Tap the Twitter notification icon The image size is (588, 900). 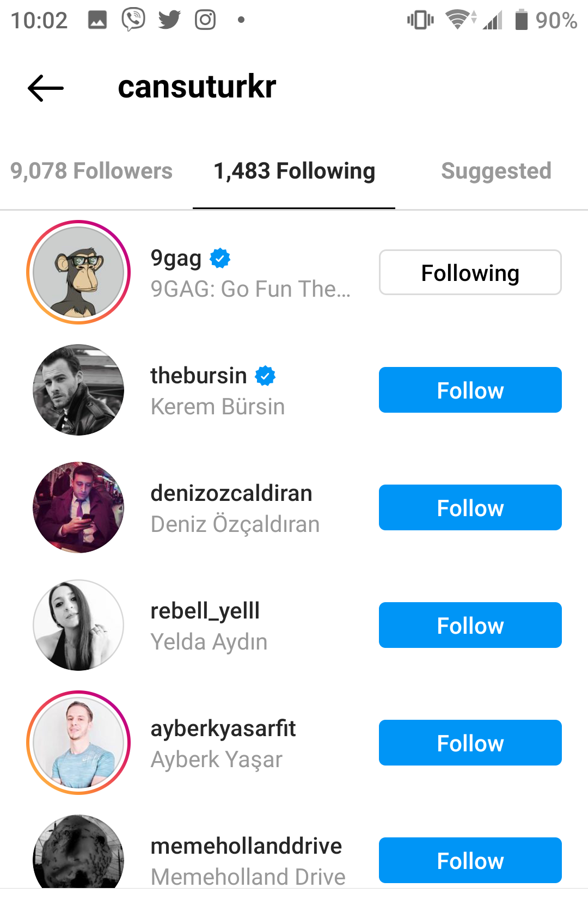click(x=169, y=20)
